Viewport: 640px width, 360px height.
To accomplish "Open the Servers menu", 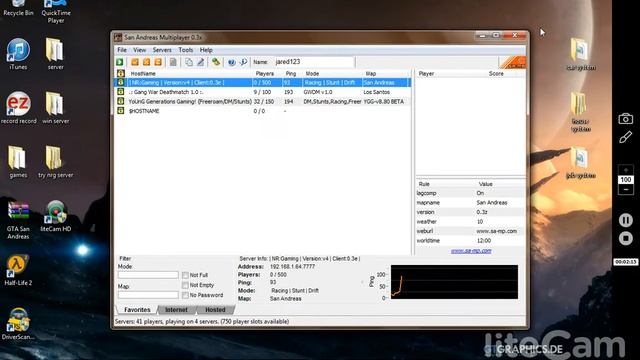I will [162, 50].
